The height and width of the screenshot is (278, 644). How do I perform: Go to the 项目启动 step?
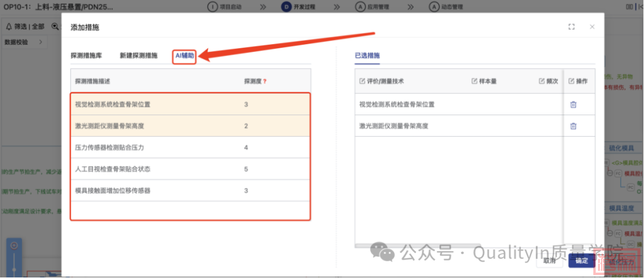point(225,7)
